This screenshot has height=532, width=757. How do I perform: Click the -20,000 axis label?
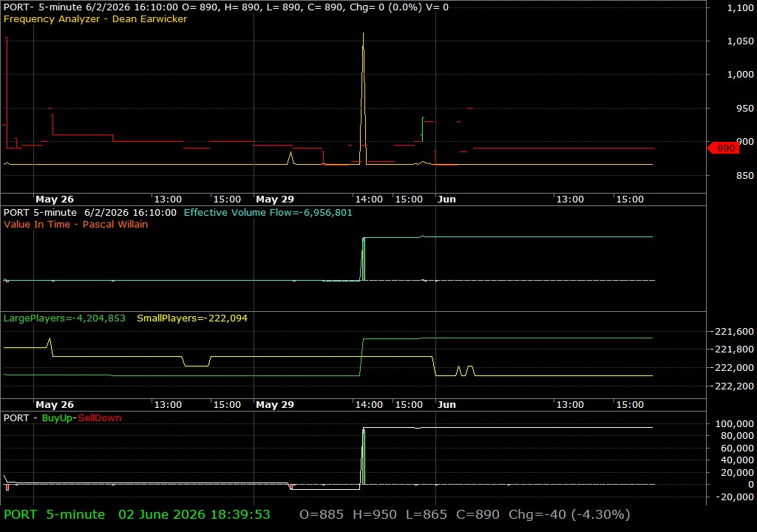click(735, 497)
